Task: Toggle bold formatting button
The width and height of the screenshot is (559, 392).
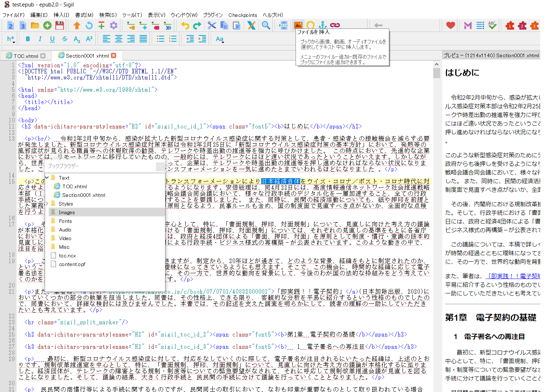Action: 28,39
